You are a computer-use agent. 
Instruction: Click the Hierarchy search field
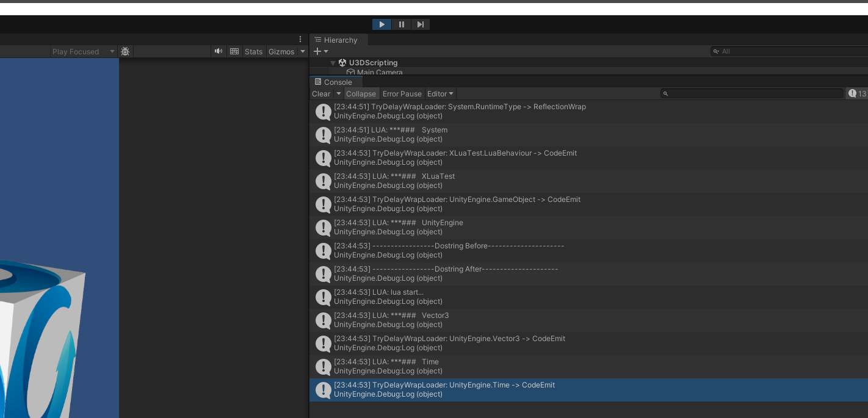[x=789, y=51]
